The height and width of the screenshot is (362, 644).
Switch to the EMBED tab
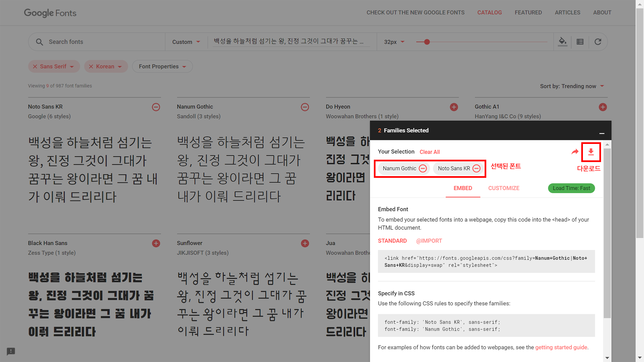click(x=463, y=188)
